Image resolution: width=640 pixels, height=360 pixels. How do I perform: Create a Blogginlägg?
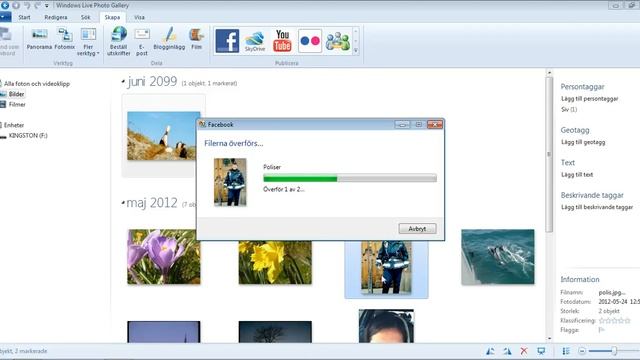(x=169, y=39)
